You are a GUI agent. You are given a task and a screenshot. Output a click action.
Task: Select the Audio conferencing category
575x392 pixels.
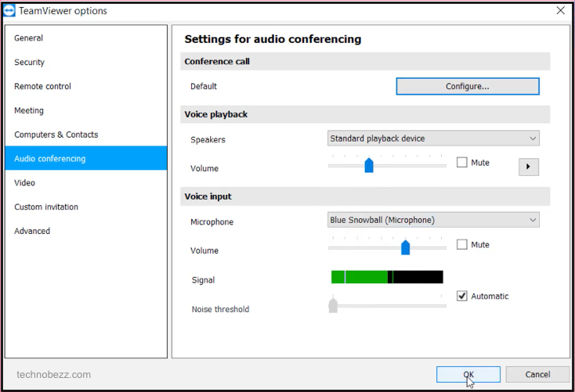86,158
